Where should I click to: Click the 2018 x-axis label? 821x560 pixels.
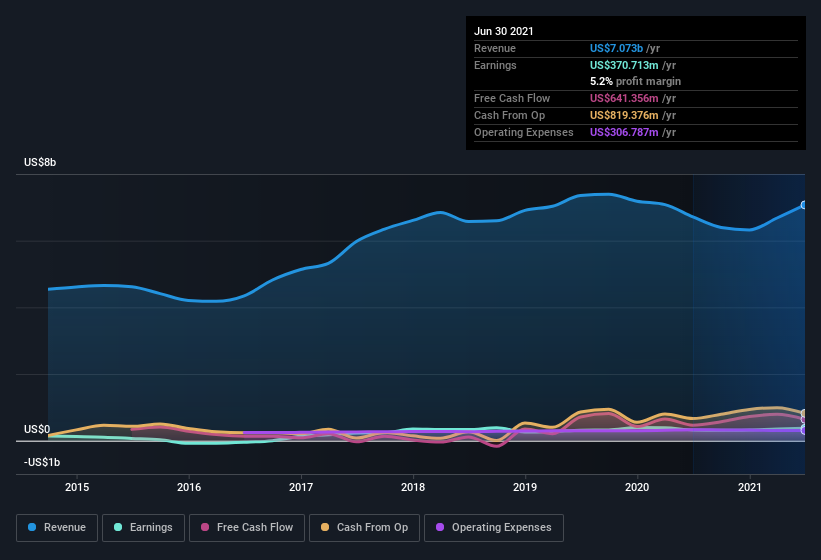click(x=413, y=487)
